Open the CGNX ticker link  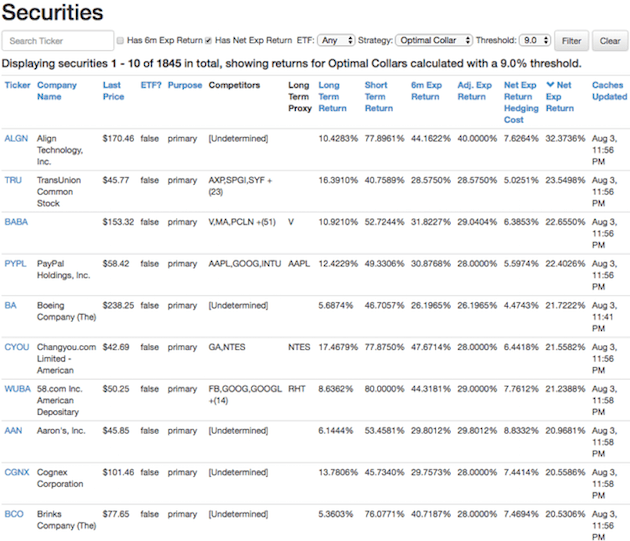(17, 471)
